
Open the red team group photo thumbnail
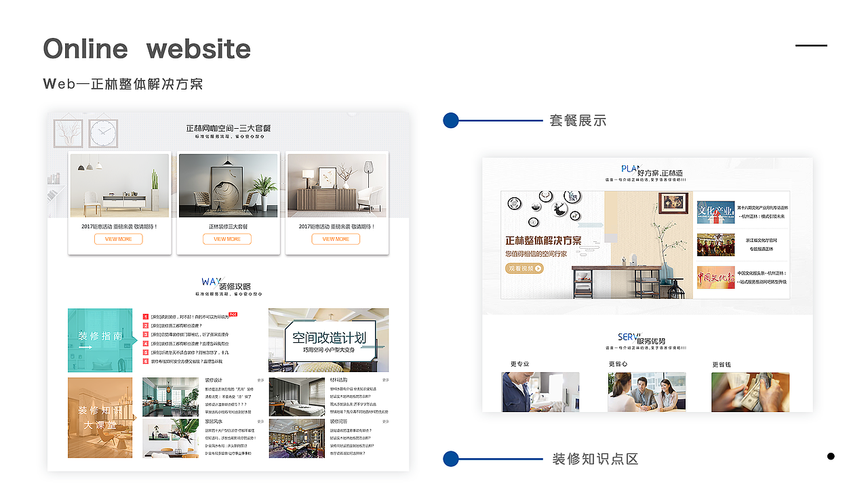coord(715,245)
